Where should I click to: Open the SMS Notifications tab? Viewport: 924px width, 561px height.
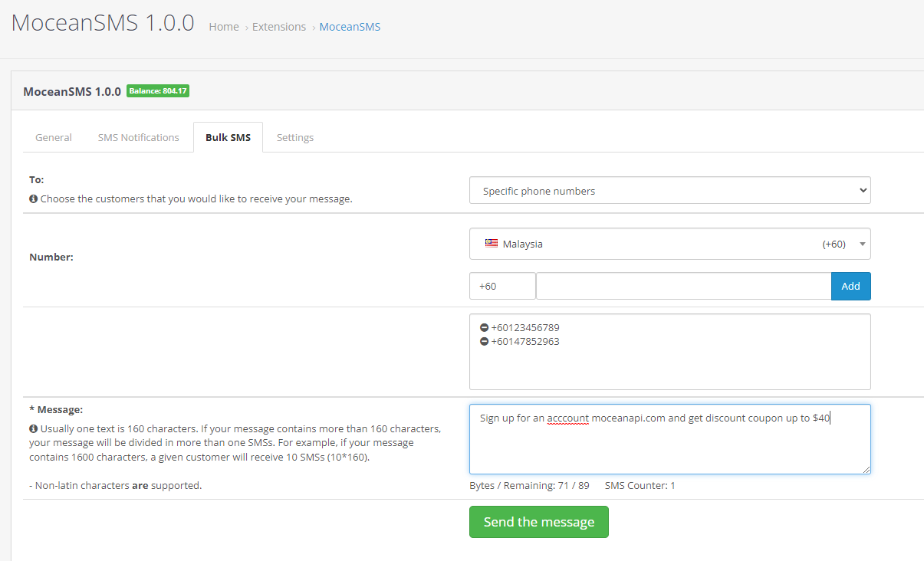coord(138,136)
